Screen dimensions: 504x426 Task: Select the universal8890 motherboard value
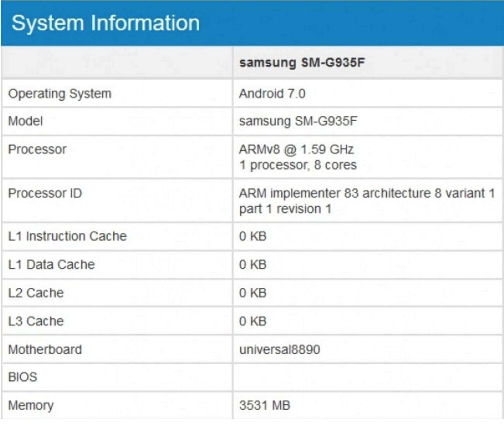(x=279, y=349)
